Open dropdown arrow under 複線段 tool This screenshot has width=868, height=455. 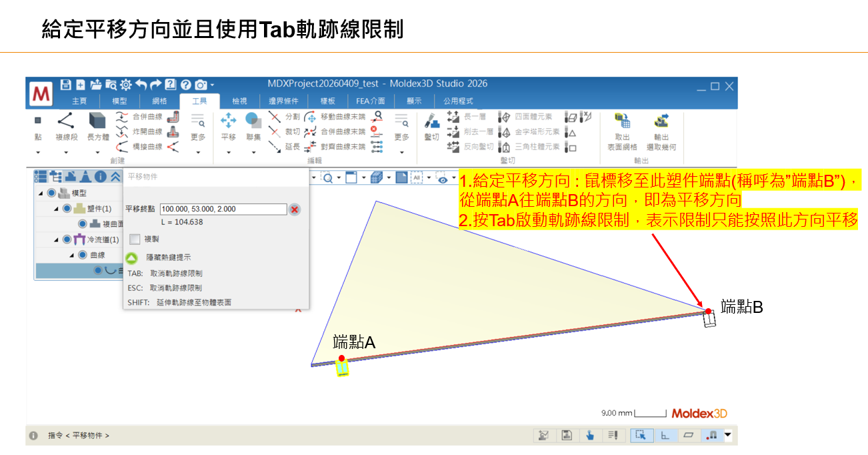coord(66,153)
